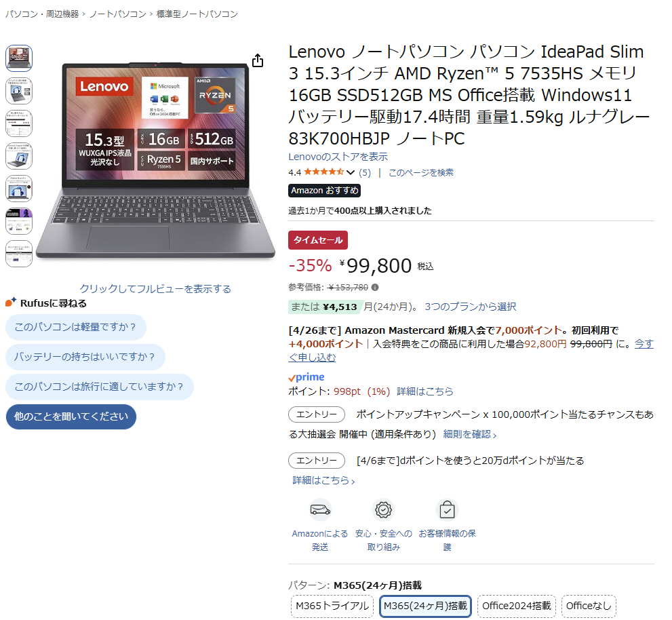Click the share icon above the laptop image
Image resolution: width=672 pixels, height=620 pixels.
click(258, 61)
